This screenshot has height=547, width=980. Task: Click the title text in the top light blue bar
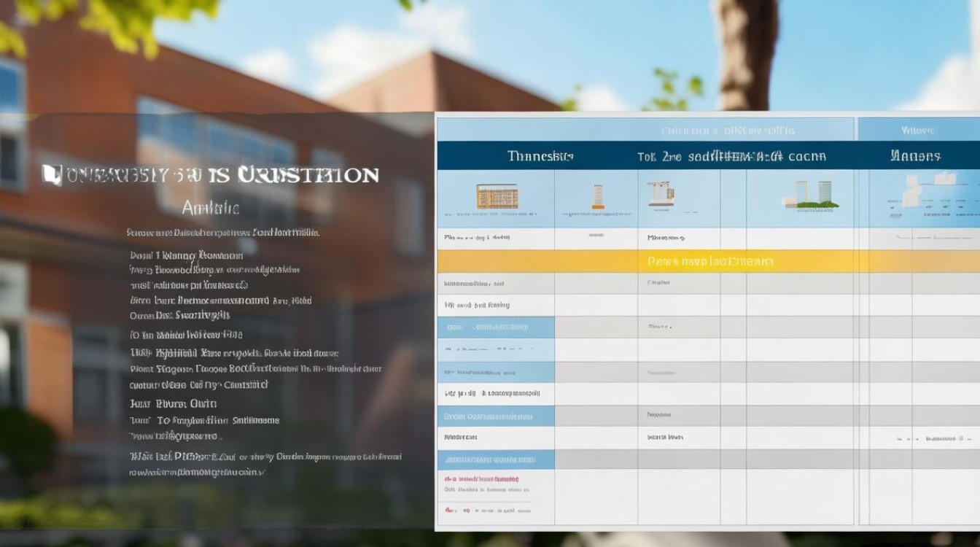point(727,131)
